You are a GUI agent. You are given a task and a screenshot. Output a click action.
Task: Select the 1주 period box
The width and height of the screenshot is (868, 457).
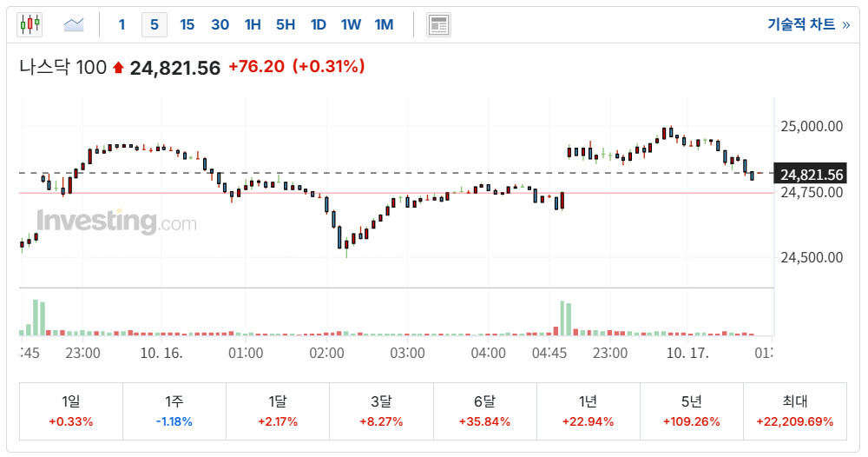pos(174,412)
